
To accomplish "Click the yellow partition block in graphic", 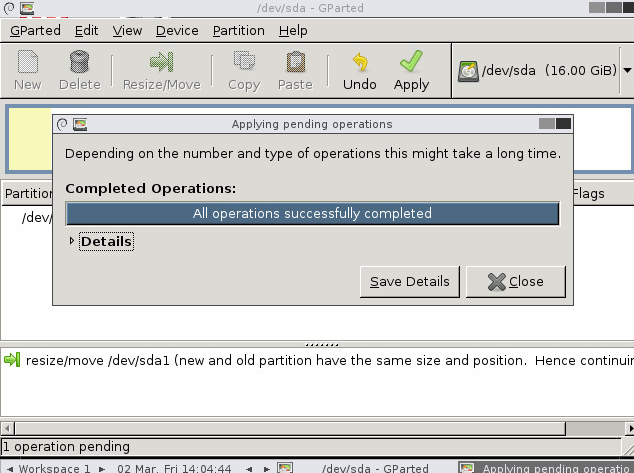I will coord(30,139).
